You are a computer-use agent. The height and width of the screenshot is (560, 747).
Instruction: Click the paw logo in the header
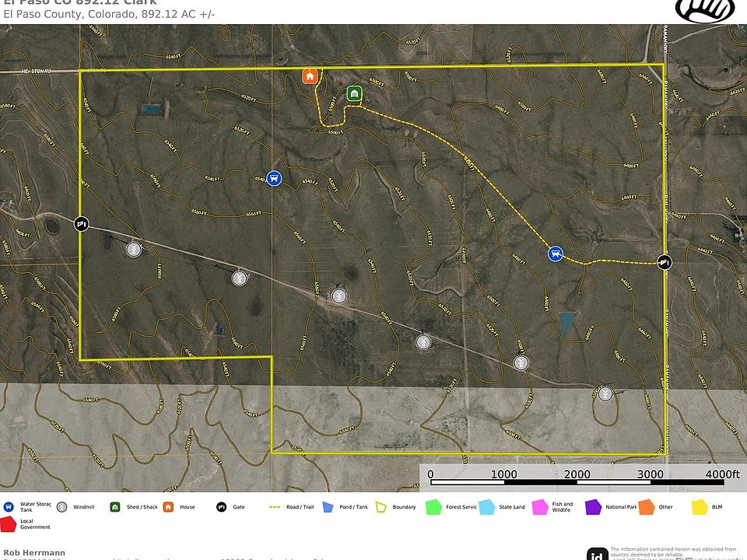(703, 9)
